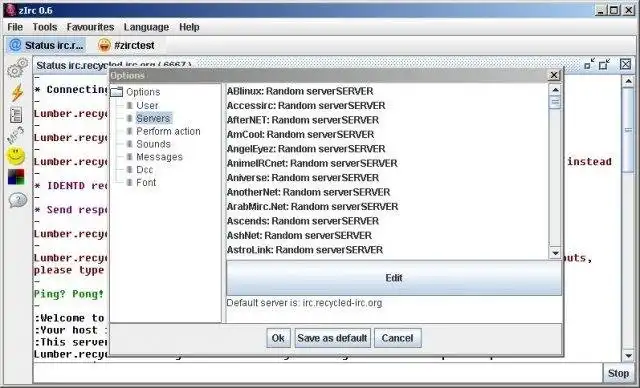Open the File menu
This screenshot has width=640, height=388.
pyautogui.click(x=15, y=27)
